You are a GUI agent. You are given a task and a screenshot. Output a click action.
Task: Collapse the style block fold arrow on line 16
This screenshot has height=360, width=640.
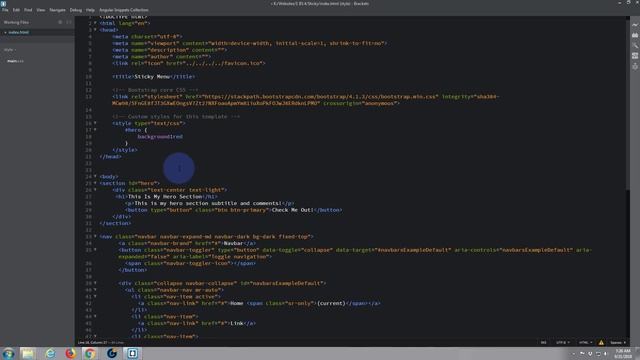point(95,123)
